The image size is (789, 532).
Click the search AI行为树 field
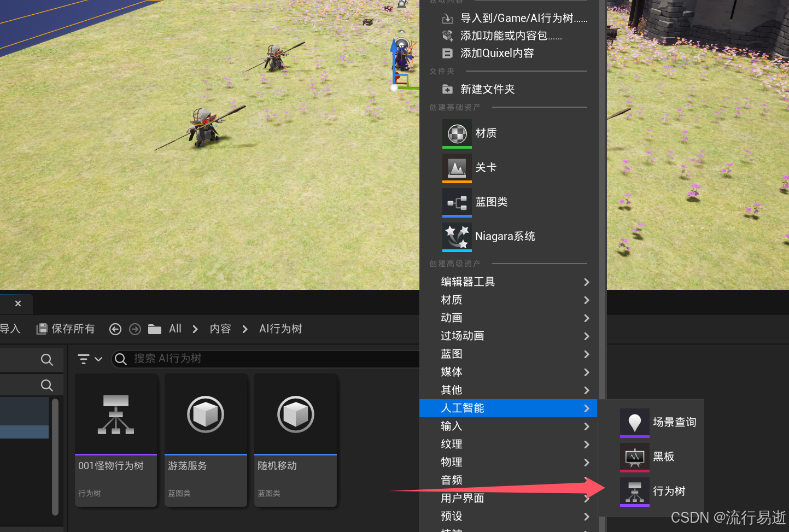266,359
